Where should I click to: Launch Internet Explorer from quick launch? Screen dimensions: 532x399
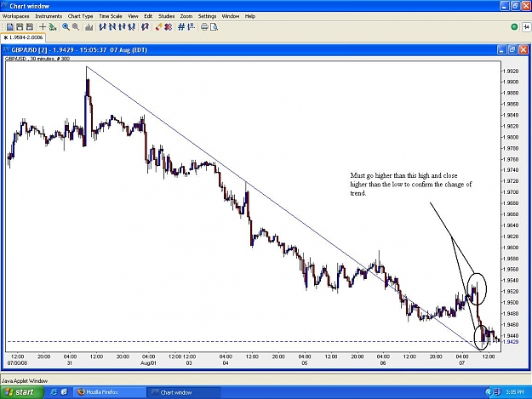coord(54,392)
